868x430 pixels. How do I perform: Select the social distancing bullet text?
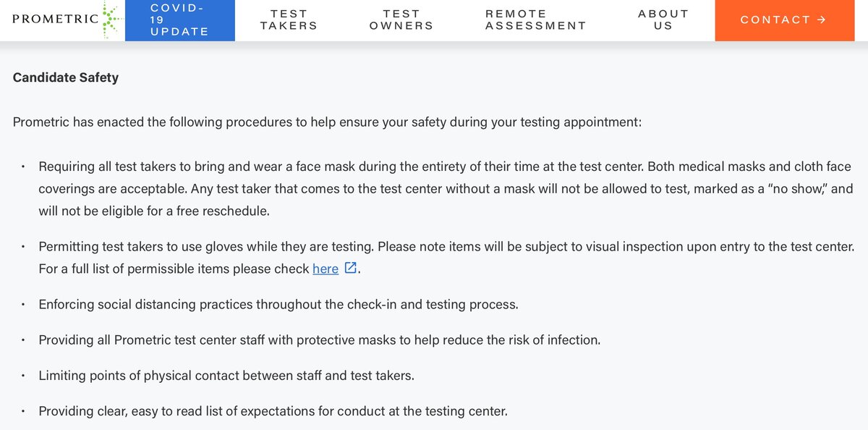point(278,304)
